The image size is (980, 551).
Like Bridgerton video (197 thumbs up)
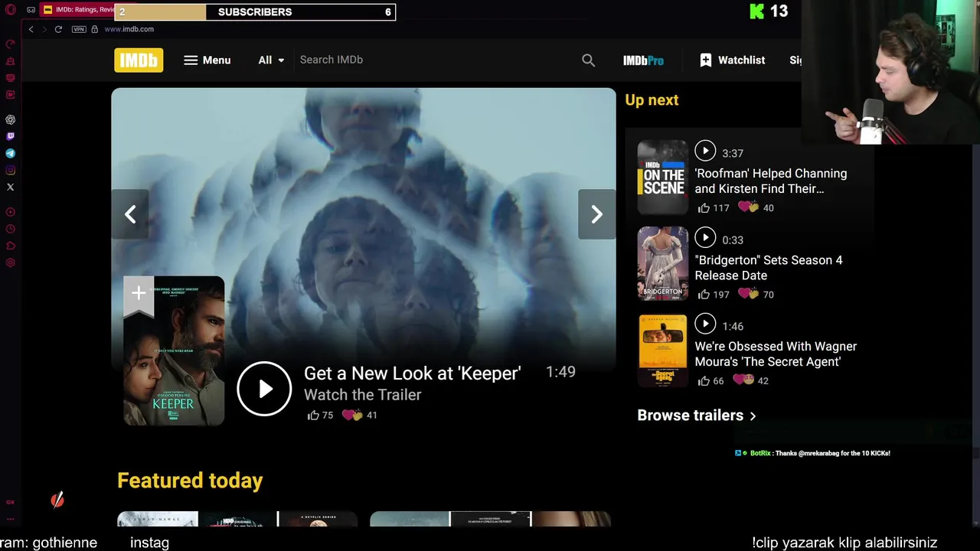tap(714, 294)
